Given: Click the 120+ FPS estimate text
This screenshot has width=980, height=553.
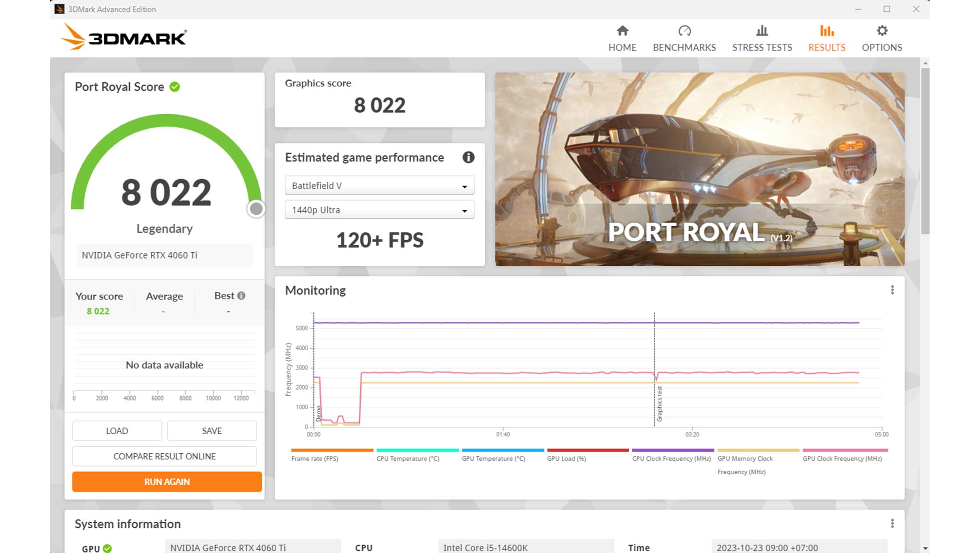Looking at the screenshot, I should 379,241.
